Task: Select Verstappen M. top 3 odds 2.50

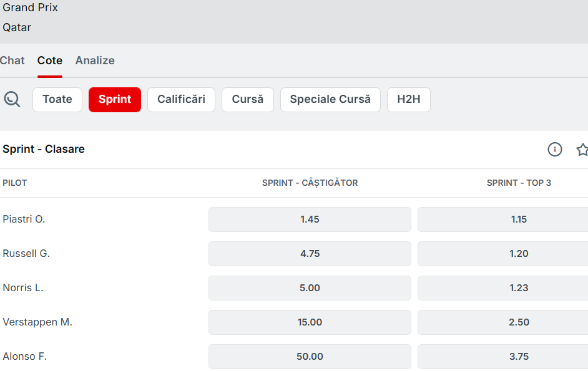Action: click(518, 322)
